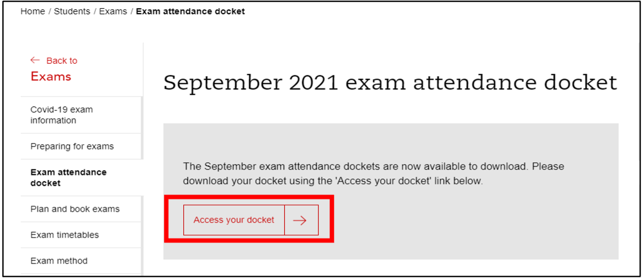Open Students breadcrumb link
This screenshot has width=644, height=280.
pyautogui.click(x=72, y=11)
